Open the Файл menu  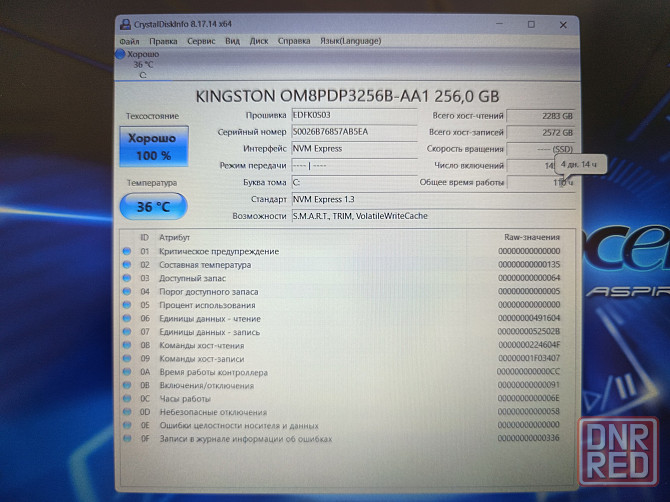(129, 41)
